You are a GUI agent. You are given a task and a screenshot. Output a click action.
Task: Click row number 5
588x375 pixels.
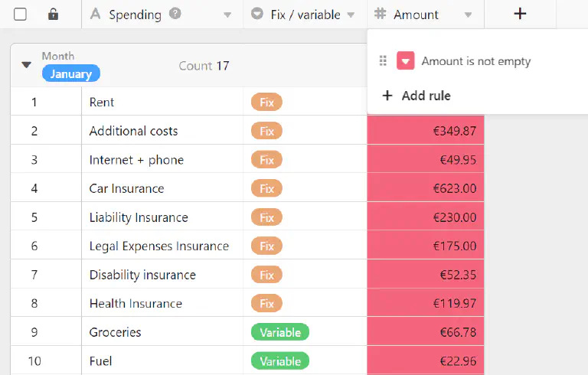(x=34, y=217)
